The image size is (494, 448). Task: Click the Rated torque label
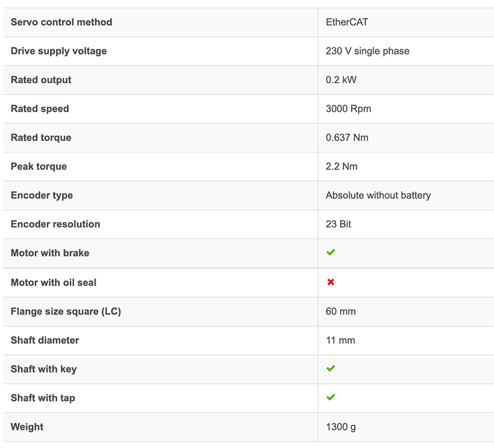pyautogui.click(x=41, y=137)
